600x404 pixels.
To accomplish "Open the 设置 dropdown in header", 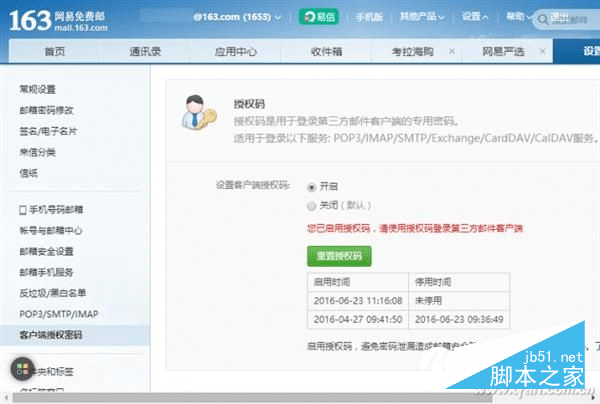I will pyautogui.click(x=475, y=16).
